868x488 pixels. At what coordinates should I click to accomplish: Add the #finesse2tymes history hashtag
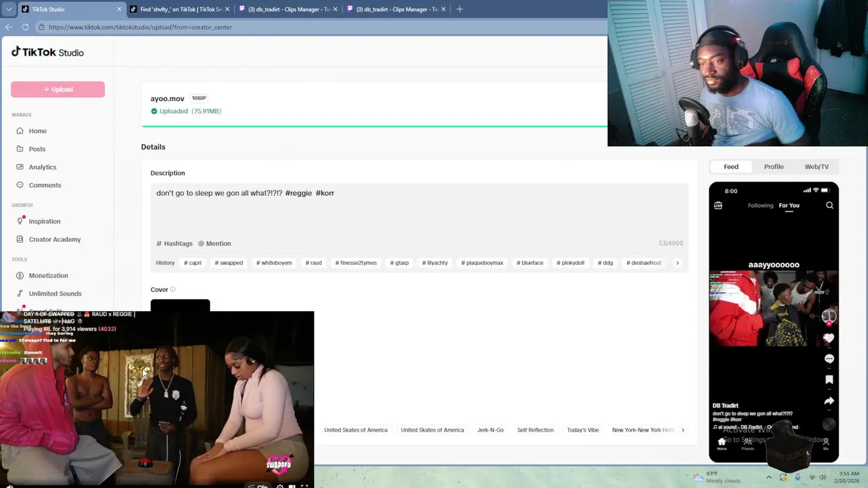click(x=356, y=263)
